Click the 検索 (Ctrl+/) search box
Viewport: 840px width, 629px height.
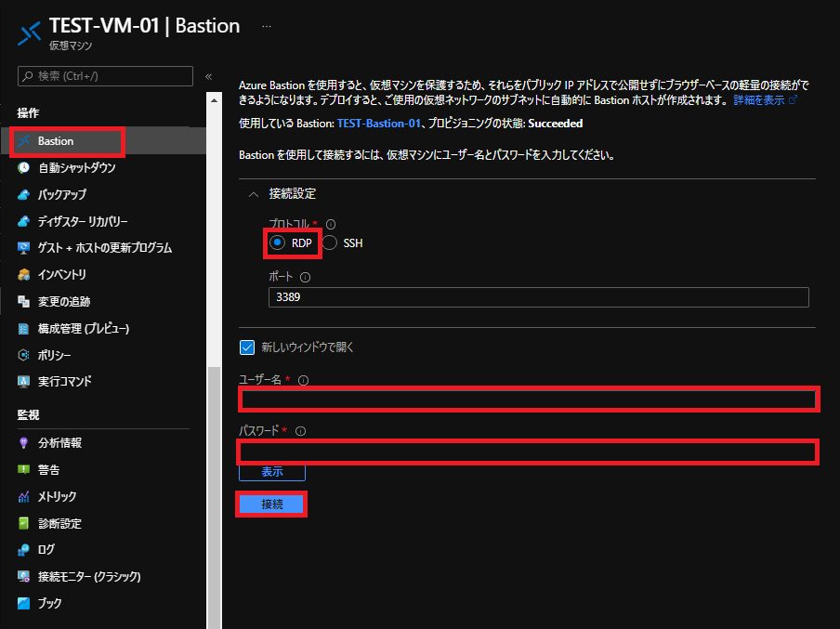click(106, 76)
